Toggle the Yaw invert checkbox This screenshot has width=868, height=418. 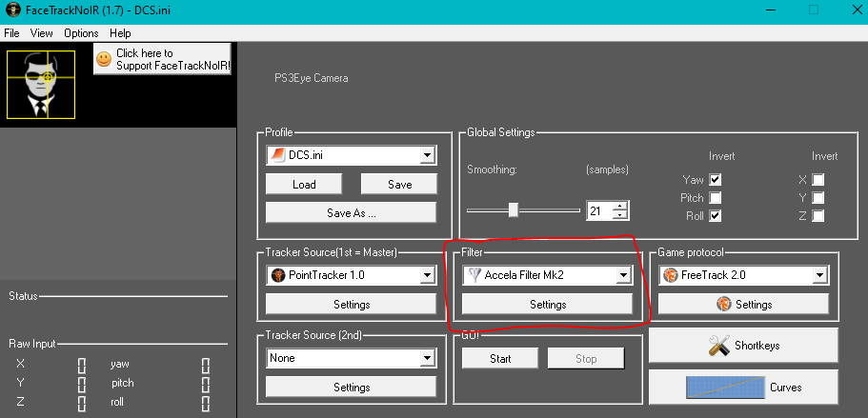716,179
